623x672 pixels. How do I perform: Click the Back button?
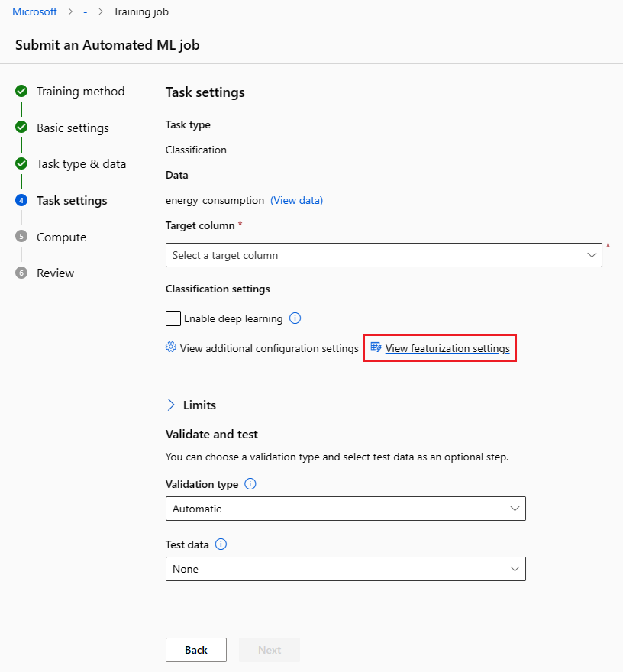pyautogui.click(x=196, y=650)
